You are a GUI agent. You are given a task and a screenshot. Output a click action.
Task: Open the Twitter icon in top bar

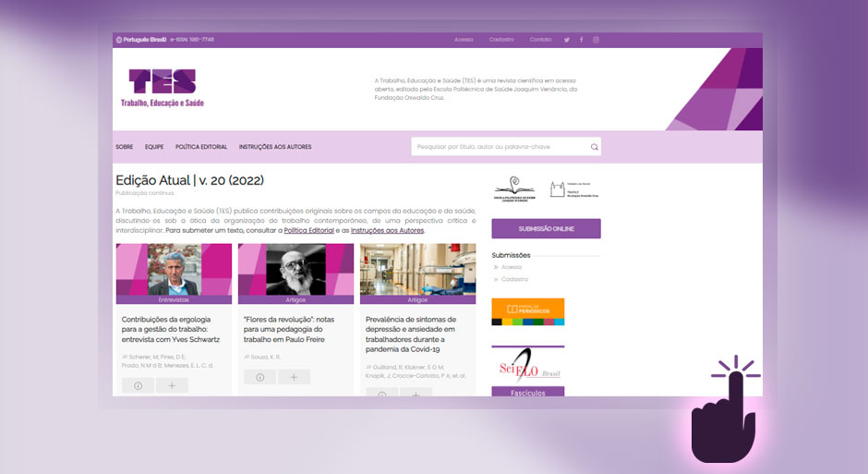[566, 40]
